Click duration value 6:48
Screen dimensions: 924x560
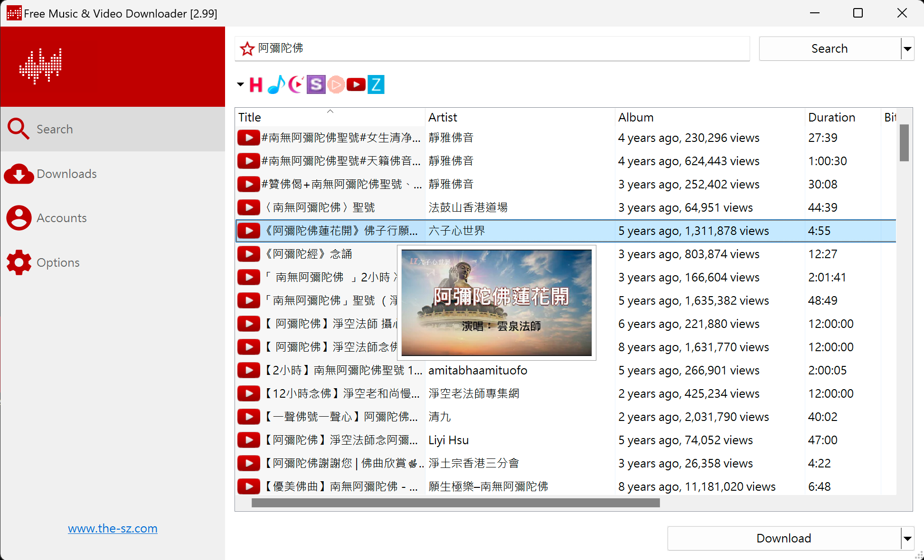pos(819,486)
